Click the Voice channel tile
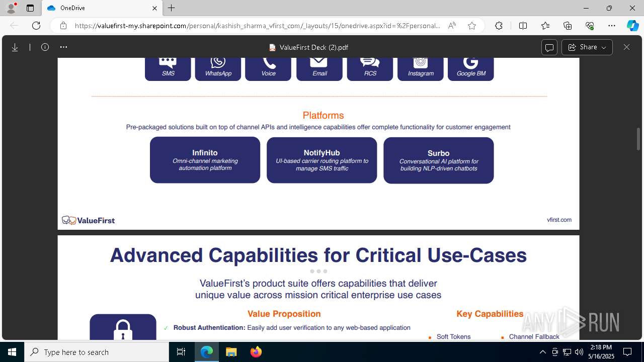The image size is (644, 362). coord(268,69)
